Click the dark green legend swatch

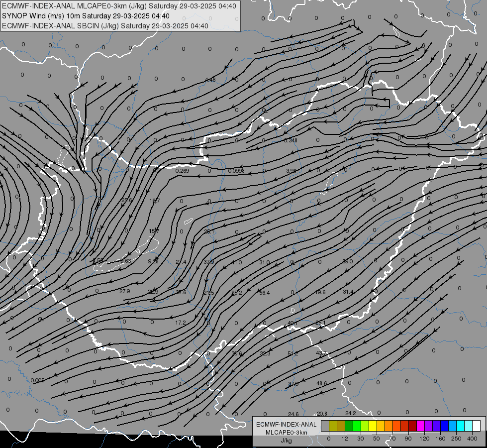349,426
